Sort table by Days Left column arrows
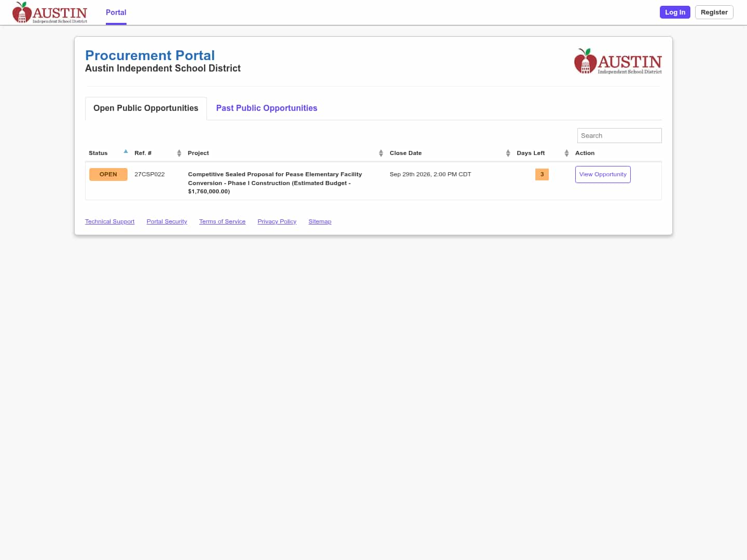747x560 pixels. pyautogui.click(x=566, y=153)
